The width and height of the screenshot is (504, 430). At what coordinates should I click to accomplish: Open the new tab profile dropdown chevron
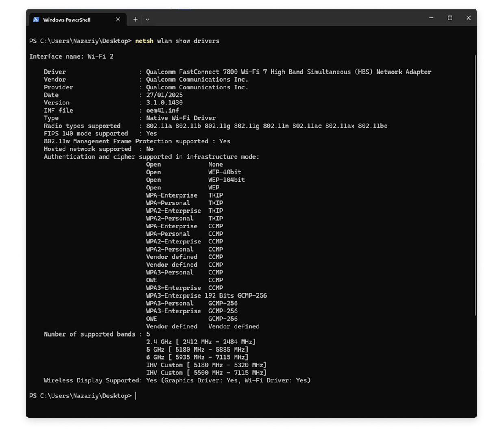(147, 19)
